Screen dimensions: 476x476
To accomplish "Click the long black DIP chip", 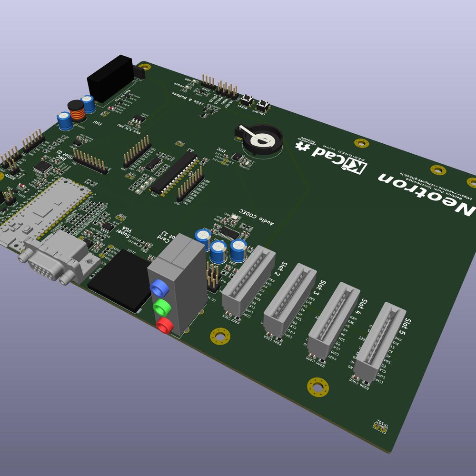I will pos(174,173).
